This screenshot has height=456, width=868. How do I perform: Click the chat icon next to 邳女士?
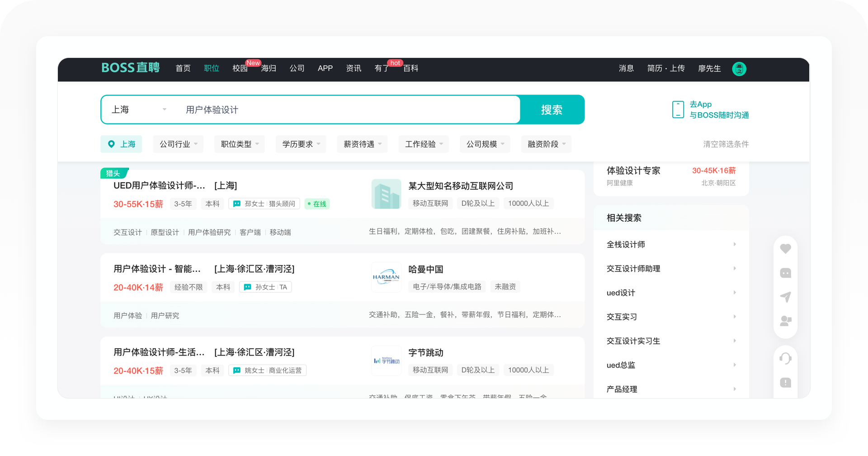pyautogui.click(x=236, y=204)
